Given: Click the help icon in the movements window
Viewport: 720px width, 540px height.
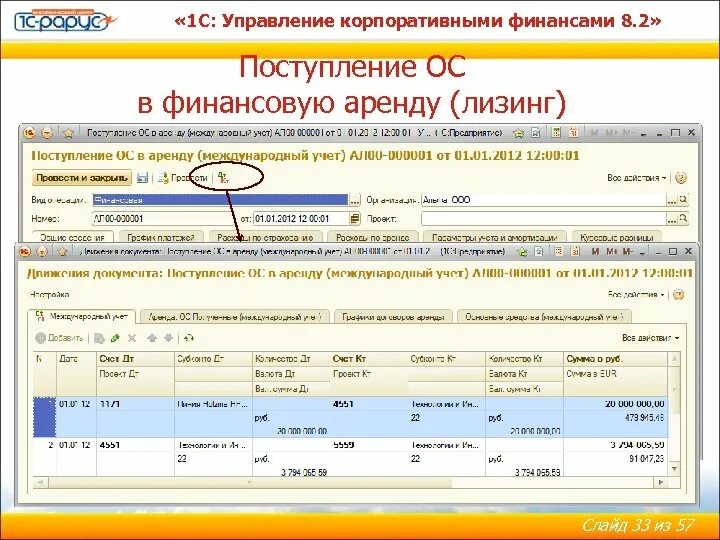Looking at the screenshot, I should 678,294.
